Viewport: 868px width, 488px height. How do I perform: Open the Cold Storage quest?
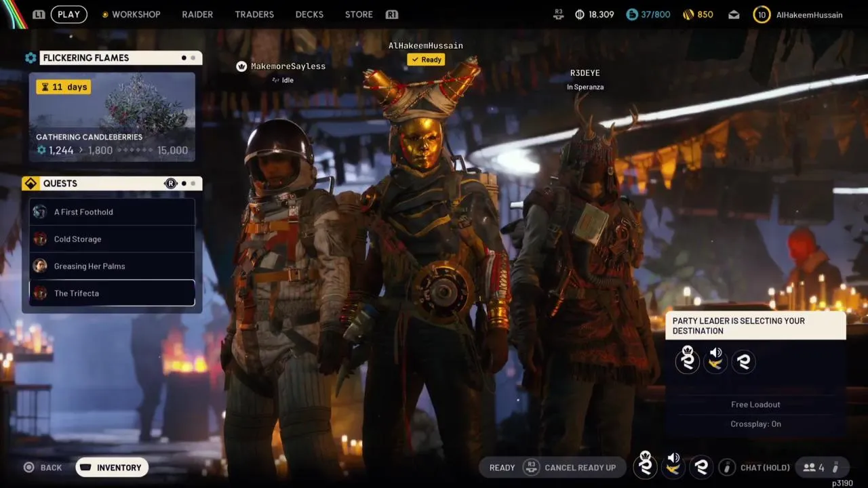(112, 239)
